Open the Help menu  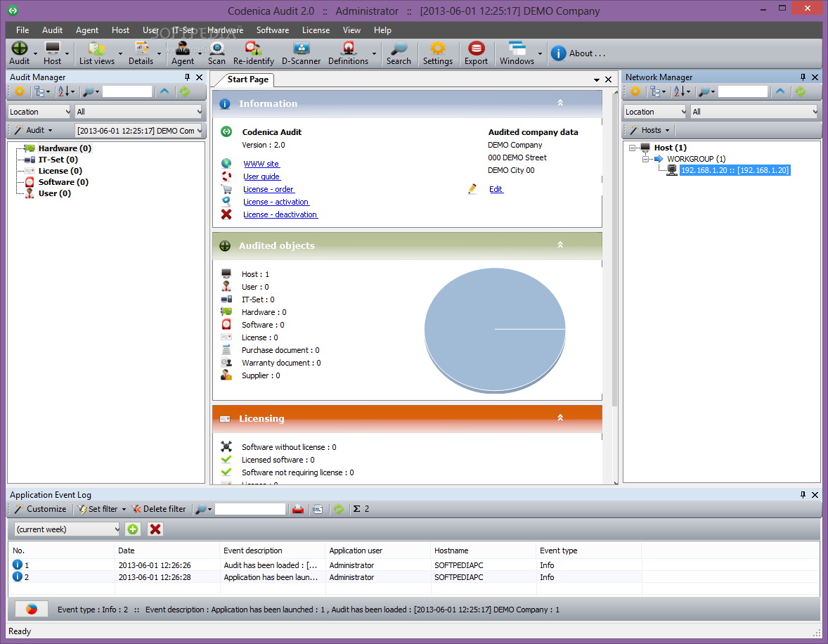tap(383, 30)
